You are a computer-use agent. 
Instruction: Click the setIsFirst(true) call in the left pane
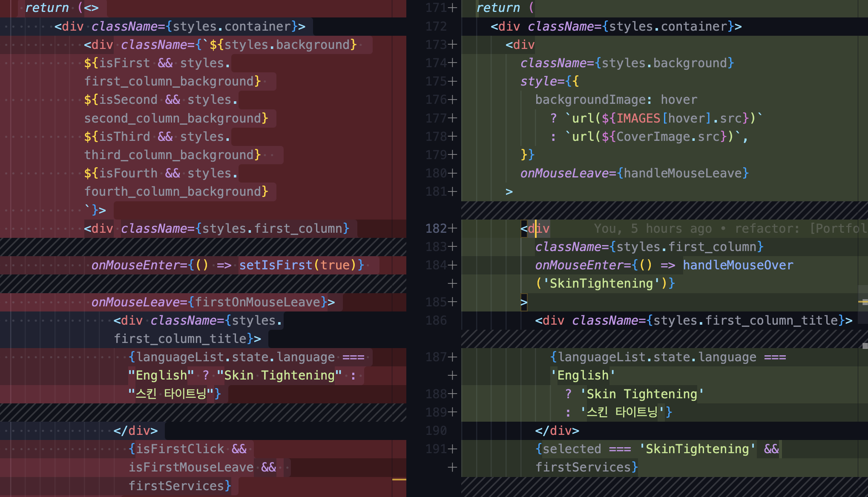tap(297, 265)
